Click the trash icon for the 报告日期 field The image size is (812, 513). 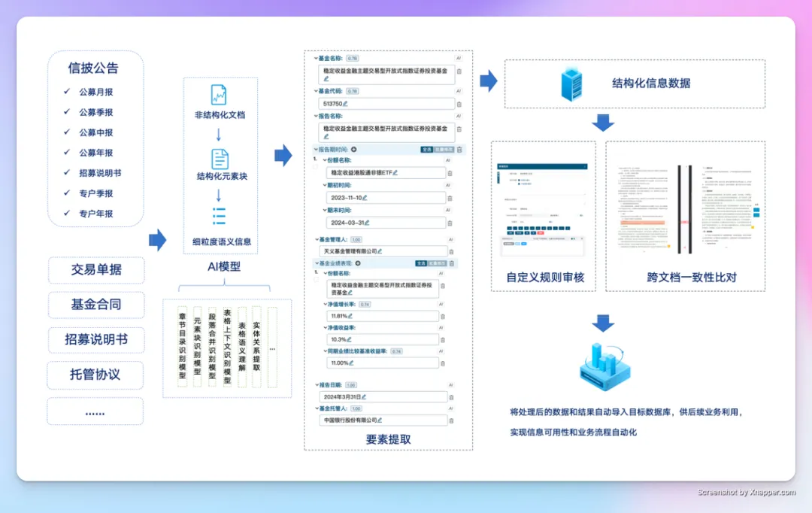tap(451, 396)
